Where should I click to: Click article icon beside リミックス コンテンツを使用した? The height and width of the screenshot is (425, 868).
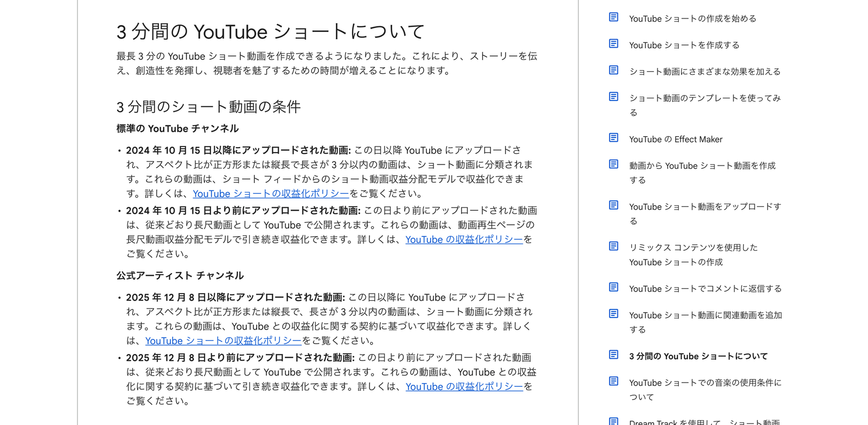point(614,246)
